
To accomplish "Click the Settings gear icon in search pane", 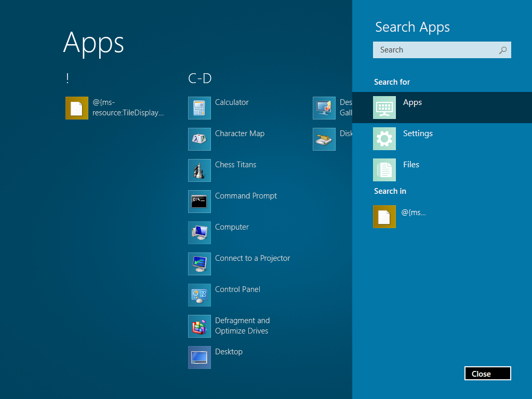I will coord(384,139).
